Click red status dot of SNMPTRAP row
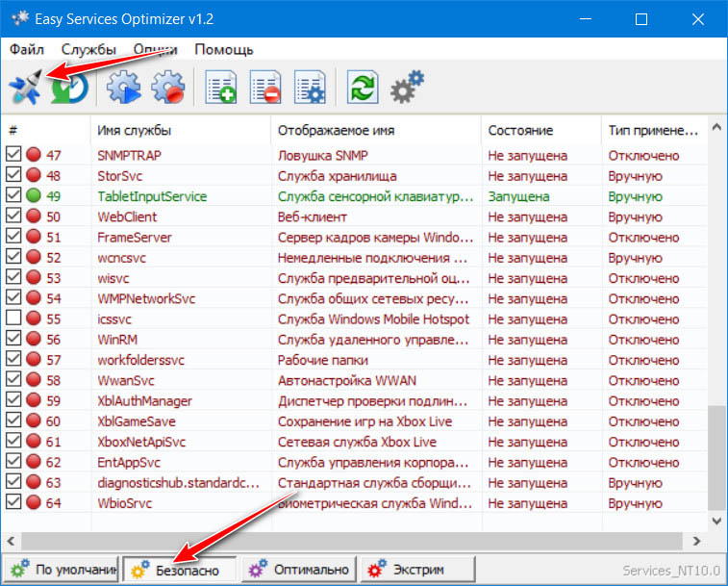 click(x=34, y=155)
